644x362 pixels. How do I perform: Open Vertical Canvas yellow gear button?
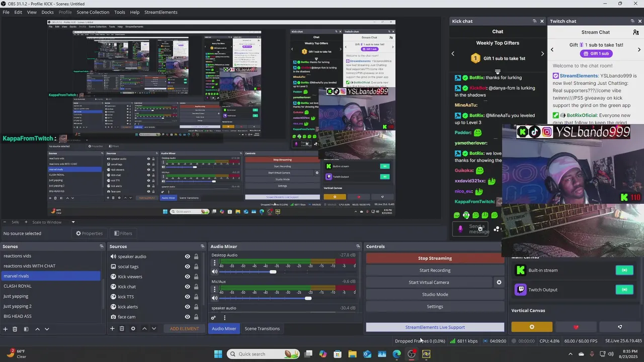[532, 327]
